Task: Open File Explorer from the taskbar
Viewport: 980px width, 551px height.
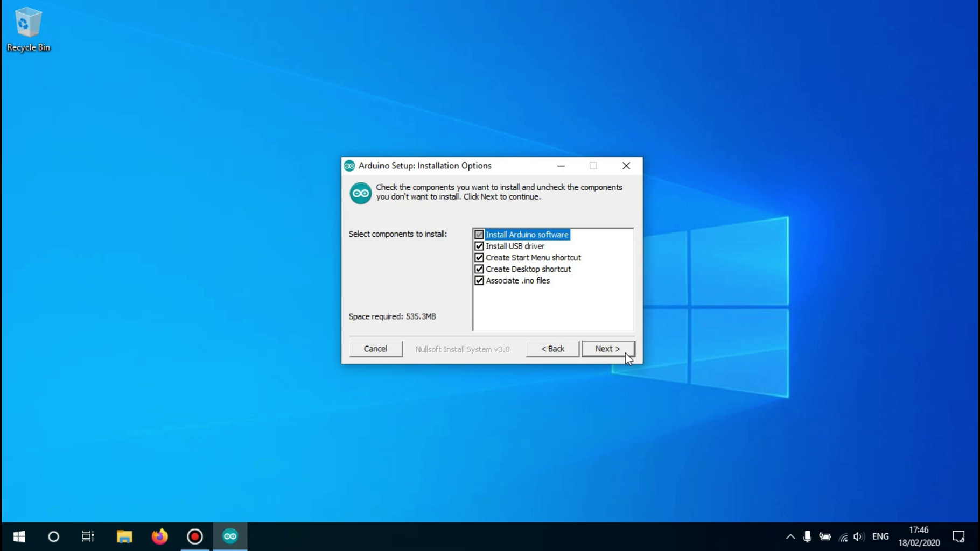Action: (x=124, y=536)
